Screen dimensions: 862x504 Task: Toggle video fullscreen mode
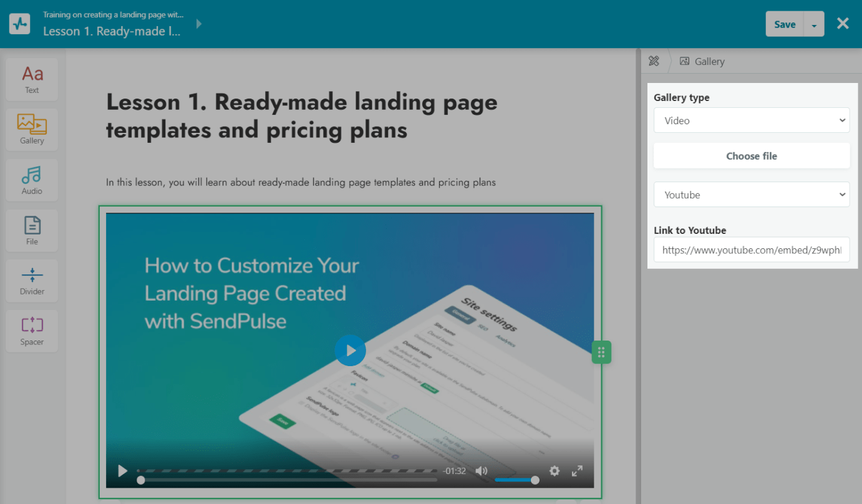coord(578,471)
